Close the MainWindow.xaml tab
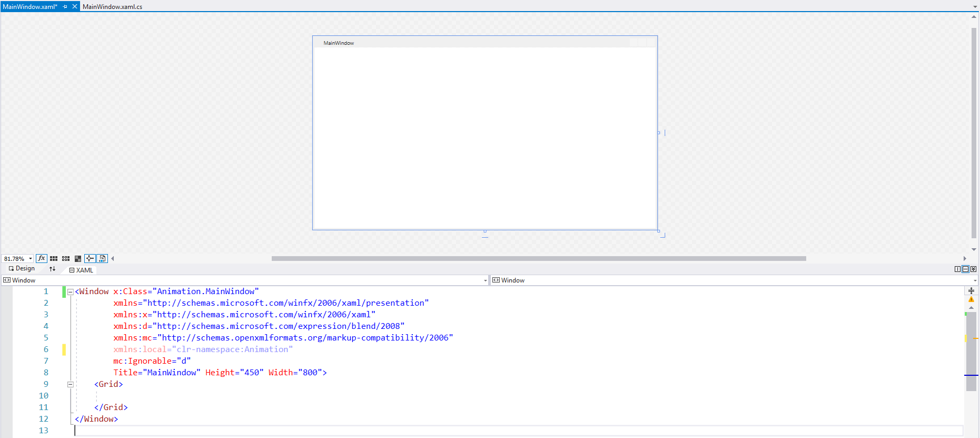The width and height of the screenshot is (980, 438). (x=75, y=6)
